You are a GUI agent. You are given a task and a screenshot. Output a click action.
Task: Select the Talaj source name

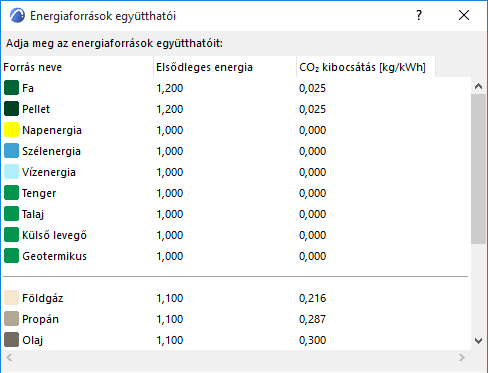[x=33, y=214]
